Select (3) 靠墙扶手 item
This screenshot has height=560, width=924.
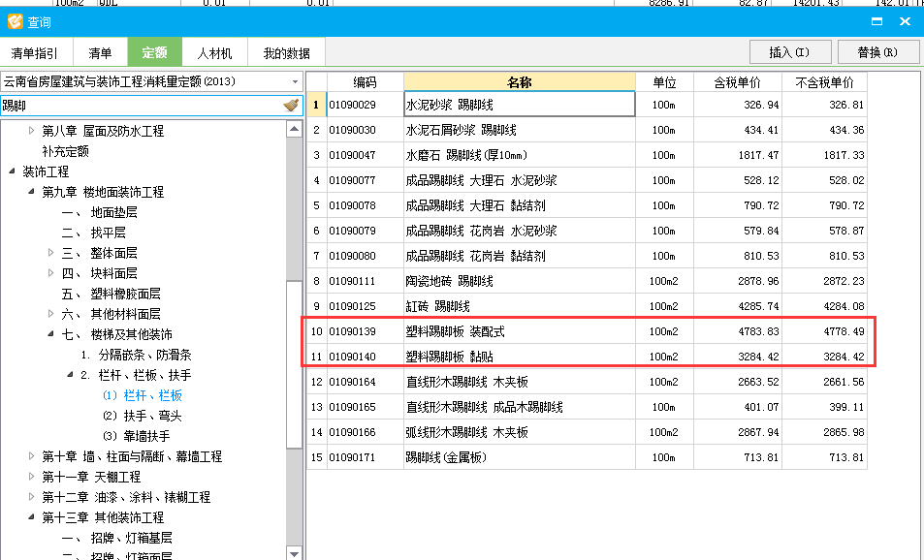(x=136, y=436)
